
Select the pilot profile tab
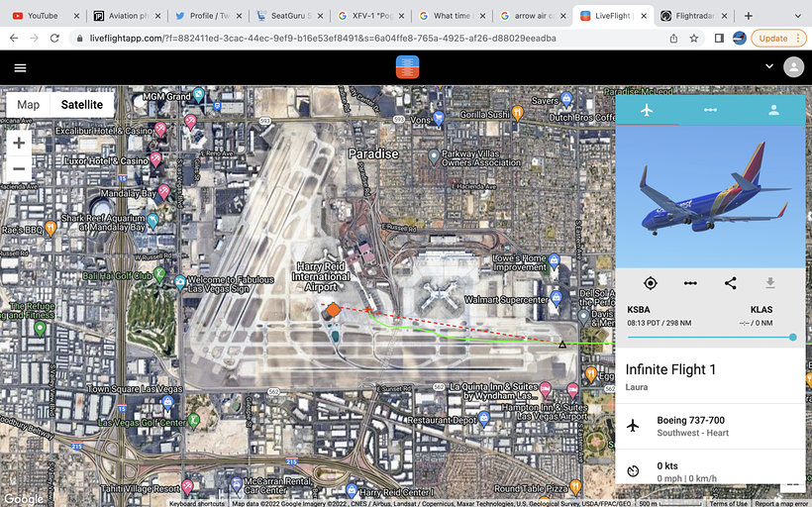coord(773,110)
